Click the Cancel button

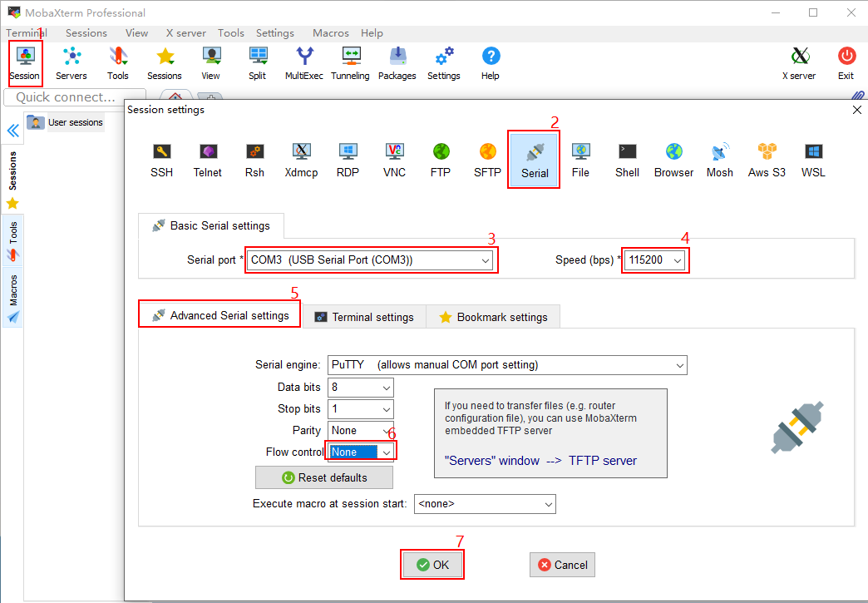562,565
